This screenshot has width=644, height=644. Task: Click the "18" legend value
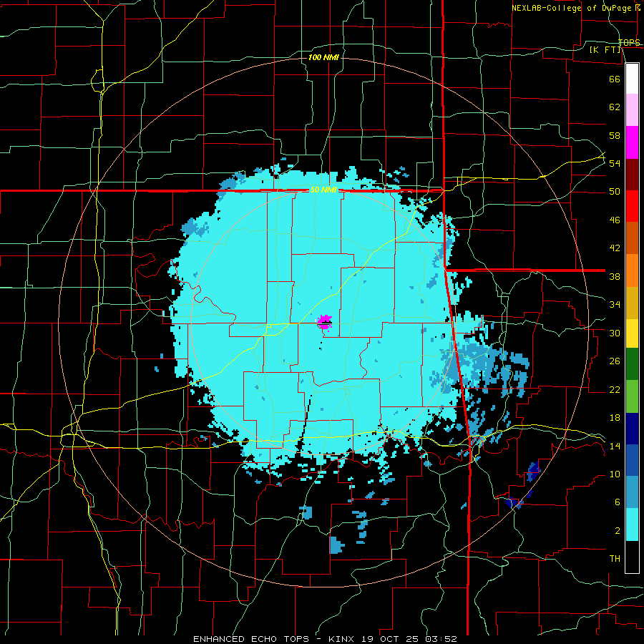pos(615,418)
